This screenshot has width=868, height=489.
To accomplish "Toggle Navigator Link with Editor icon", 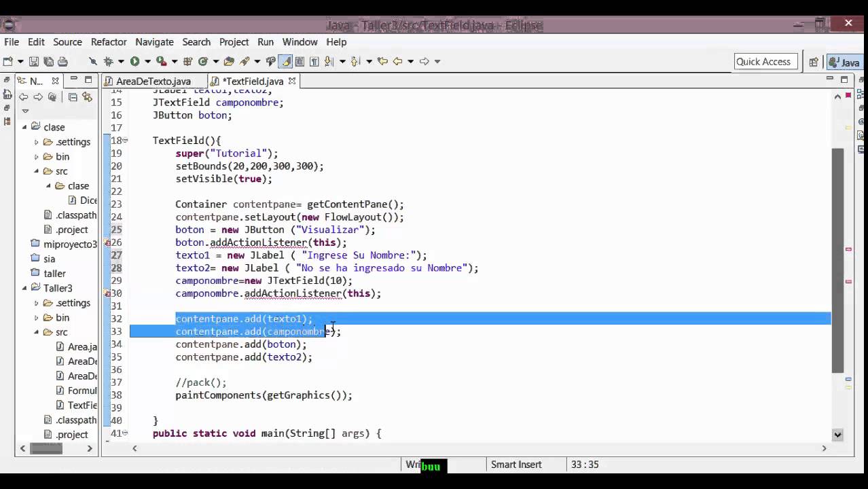I will (x=87, y=97).
